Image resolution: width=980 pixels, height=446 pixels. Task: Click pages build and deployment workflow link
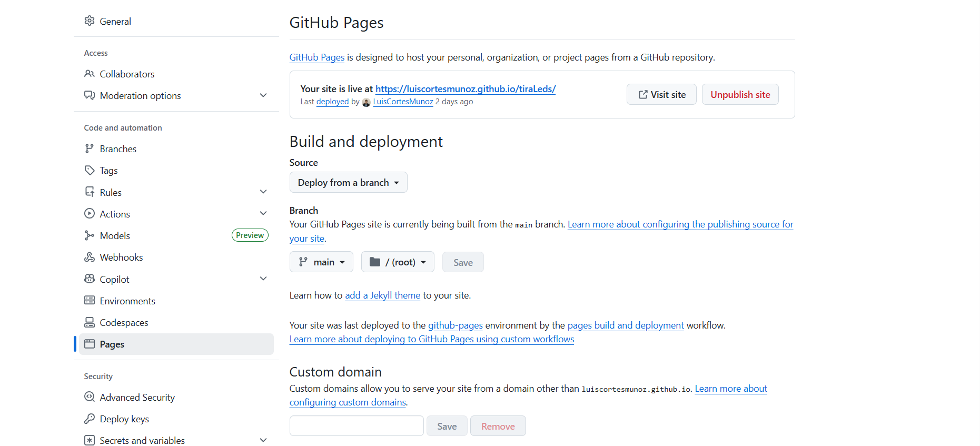[x=626, y=325]
